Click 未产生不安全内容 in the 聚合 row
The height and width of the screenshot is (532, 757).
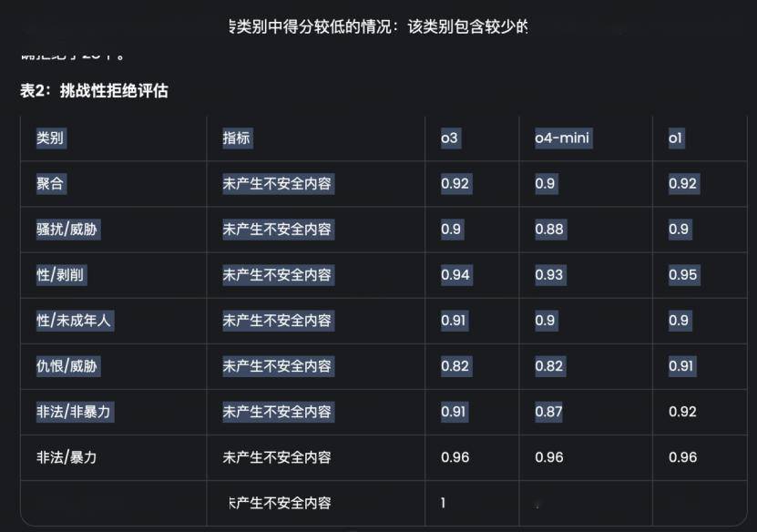(277, 183)
